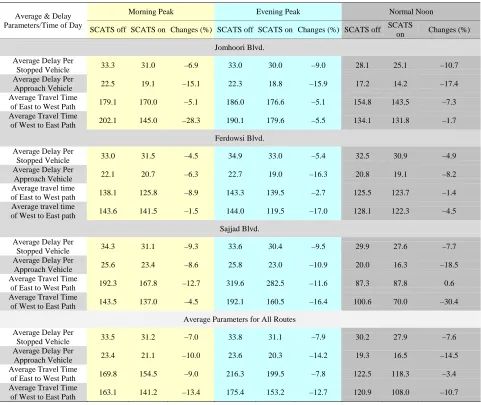Click the "143.3" evening value
This screenshot has height=405, width=481.
pos(235,193)
